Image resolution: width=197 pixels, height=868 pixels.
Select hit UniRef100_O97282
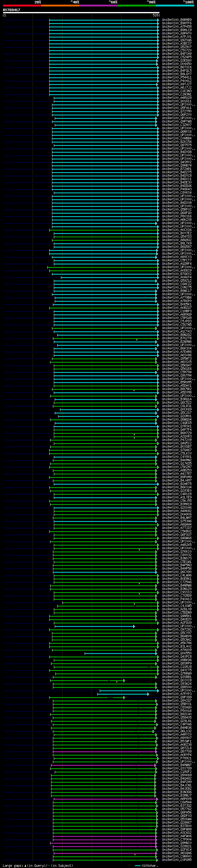[177, 629]
